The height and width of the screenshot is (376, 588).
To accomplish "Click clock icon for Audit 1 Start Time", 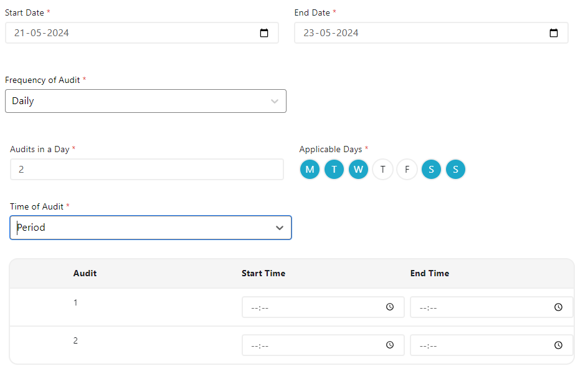I will click(x=390, y=307).
